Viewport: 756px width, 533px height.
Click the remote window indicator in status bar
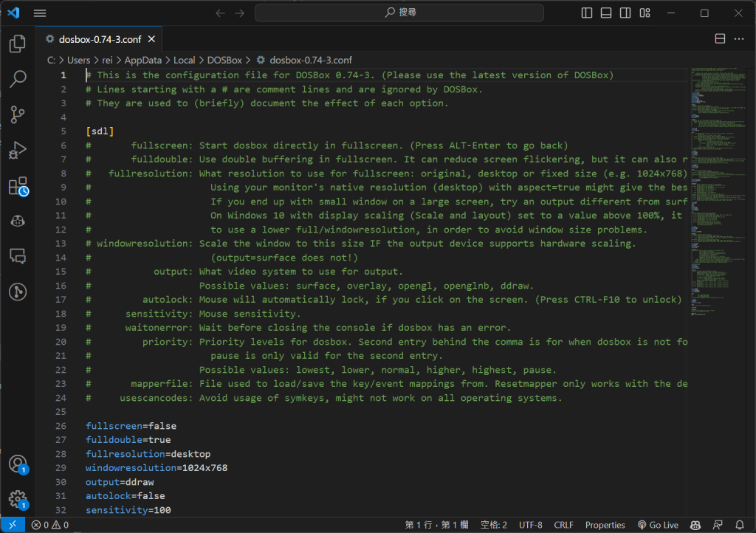tap(13, 525)
